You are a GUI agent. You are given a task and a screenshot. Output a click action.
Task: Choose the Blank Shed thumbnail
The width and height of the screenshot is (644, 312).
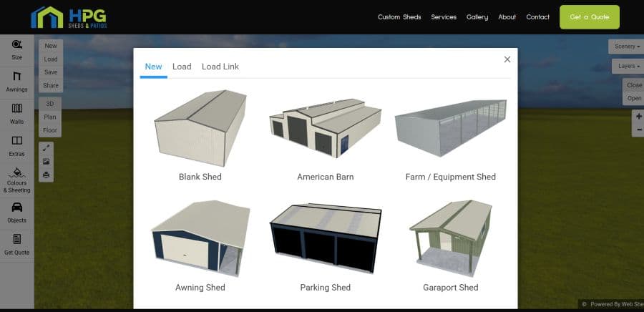click(x=200, y=128)
